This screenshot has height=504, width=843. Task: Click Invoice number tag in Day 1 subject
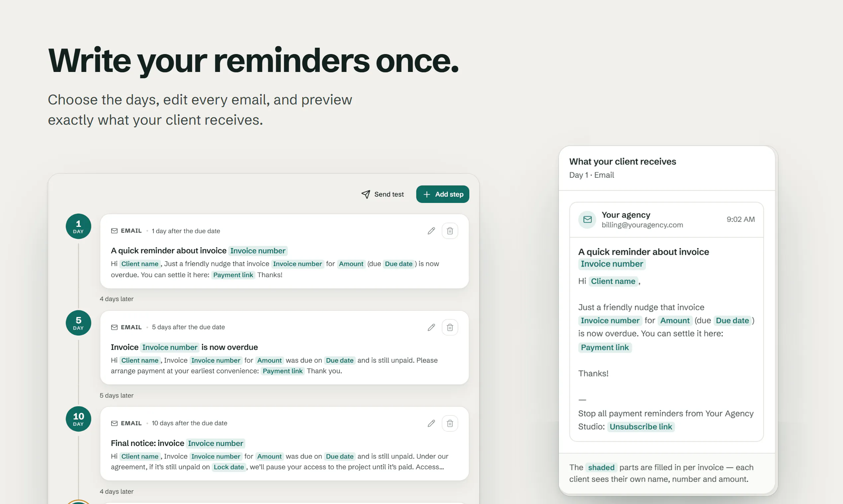tap(258, 251)
